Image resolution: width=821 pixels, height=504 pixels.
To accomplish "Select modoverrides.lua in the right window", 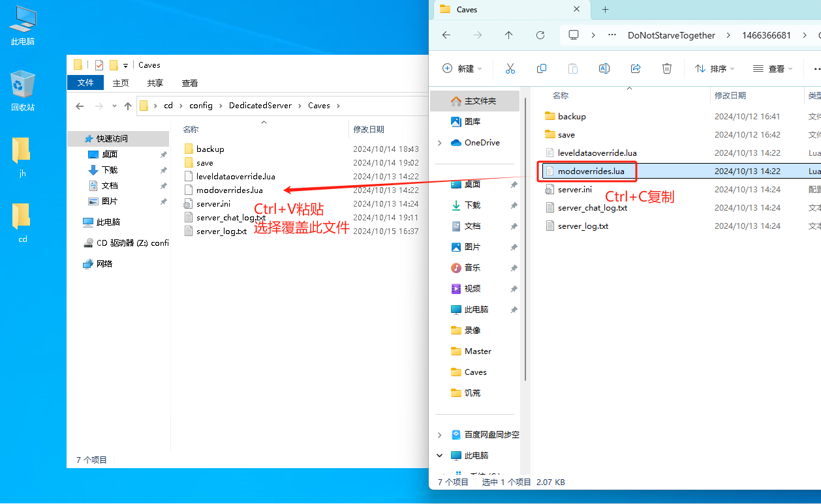I will pos(591,171).
